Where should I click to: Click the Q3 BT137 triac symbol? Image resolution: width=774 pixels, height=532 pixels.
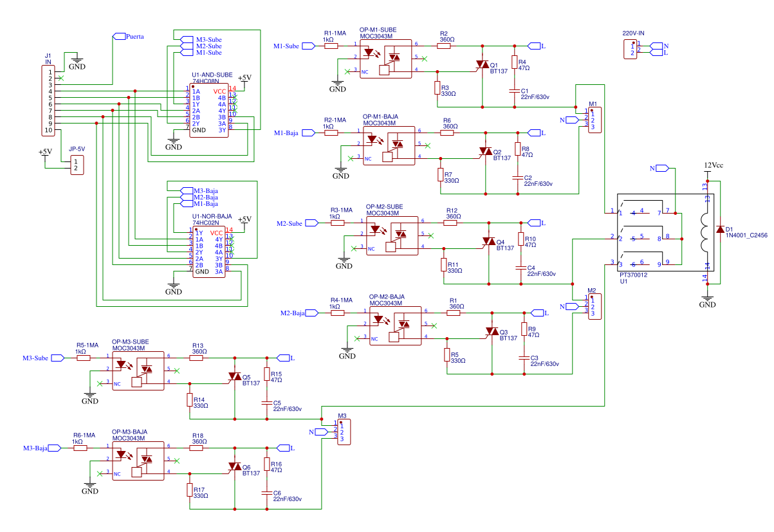[492, 331]
